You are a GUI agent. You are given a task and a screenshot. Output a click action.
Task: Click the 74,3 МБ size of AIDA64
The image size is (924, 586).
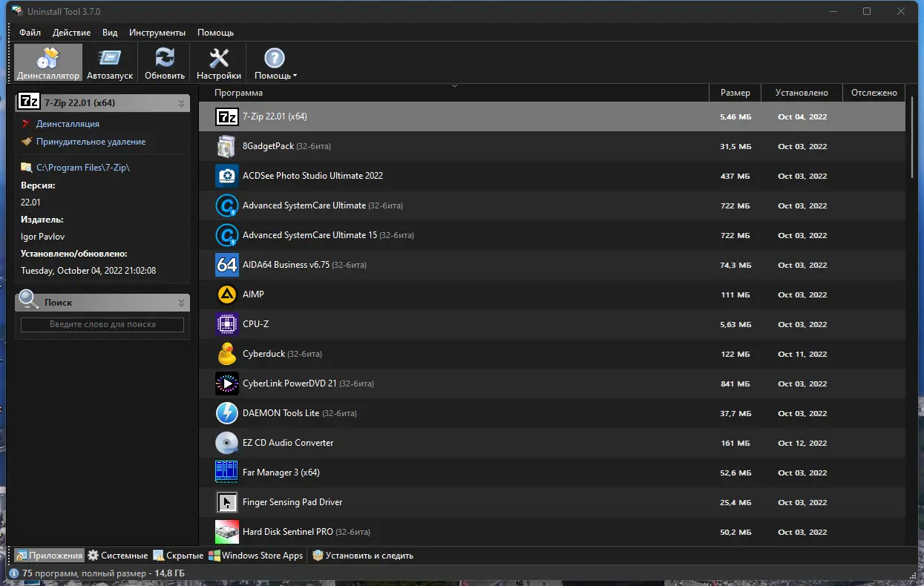pyautogui.click(x=735, y=266)
